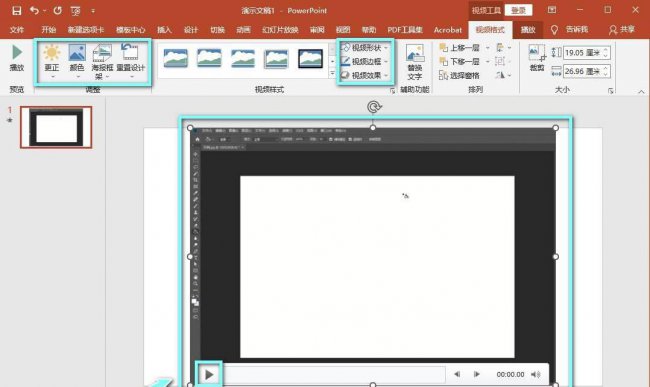Apply the second video style thumbnail

pyautogui.click(x=209, y=58)
